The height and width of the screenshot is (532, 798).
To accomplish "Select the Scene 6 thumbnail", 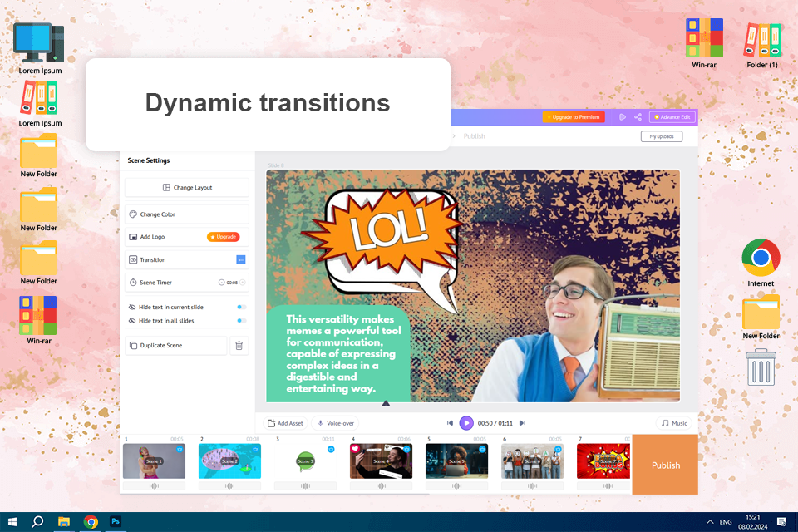I will [532, 461].
